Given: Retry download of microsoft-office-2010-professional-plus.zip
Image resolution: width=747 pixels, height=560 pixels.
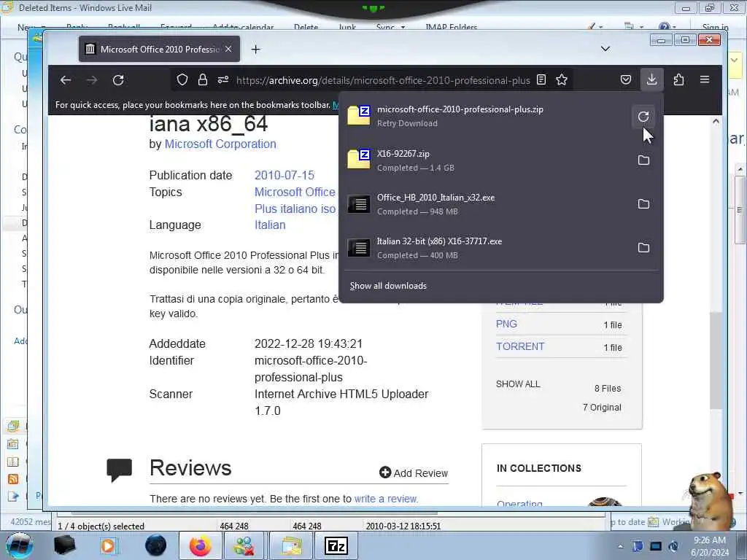Looking at the screenshot, I should 643,116.
